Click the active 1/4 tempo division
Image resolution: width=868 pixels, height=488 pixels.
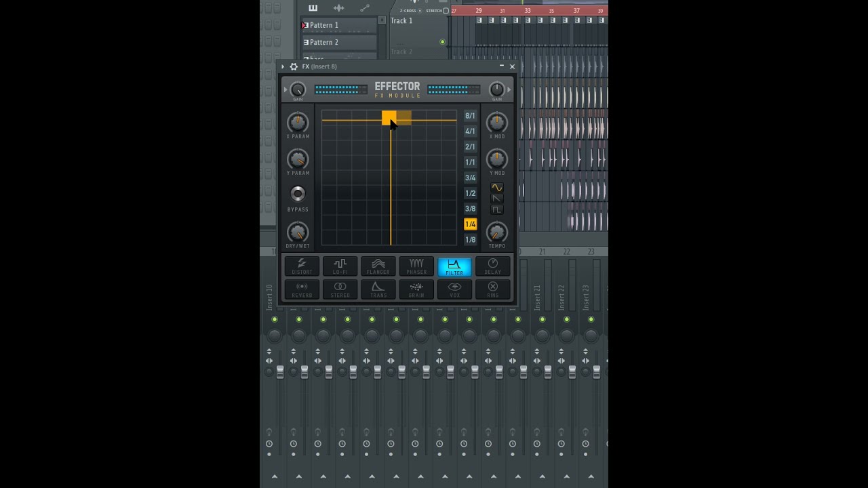[470, 224]
